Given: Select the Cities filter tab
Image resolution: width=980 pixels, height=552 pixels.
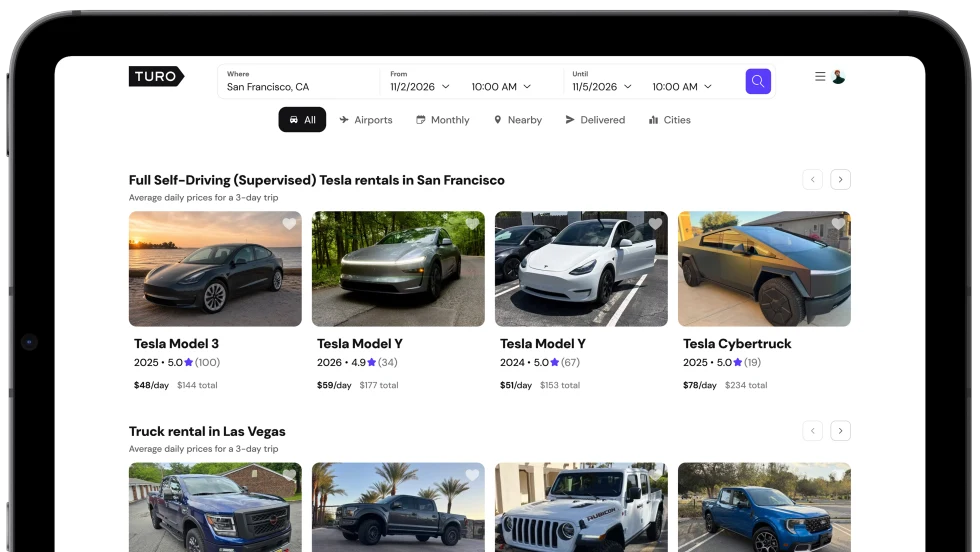Looking at the screenshot, I should click(669, 119).
